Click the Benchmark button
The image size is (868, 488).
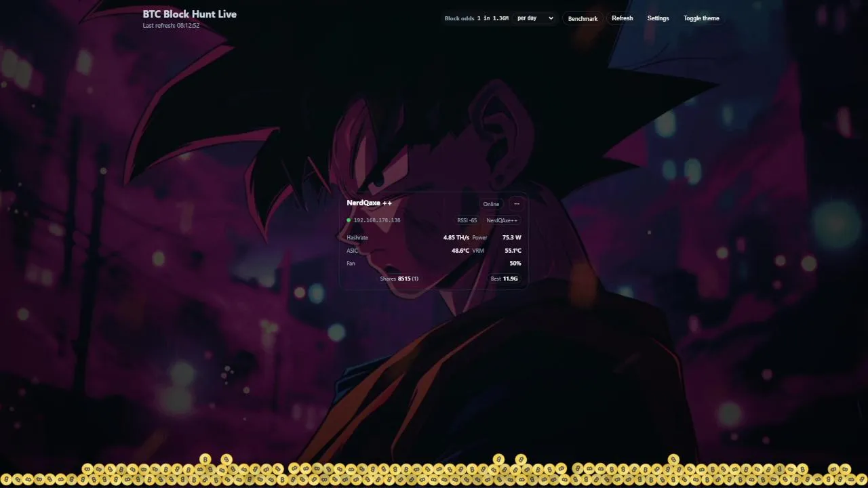583,18
